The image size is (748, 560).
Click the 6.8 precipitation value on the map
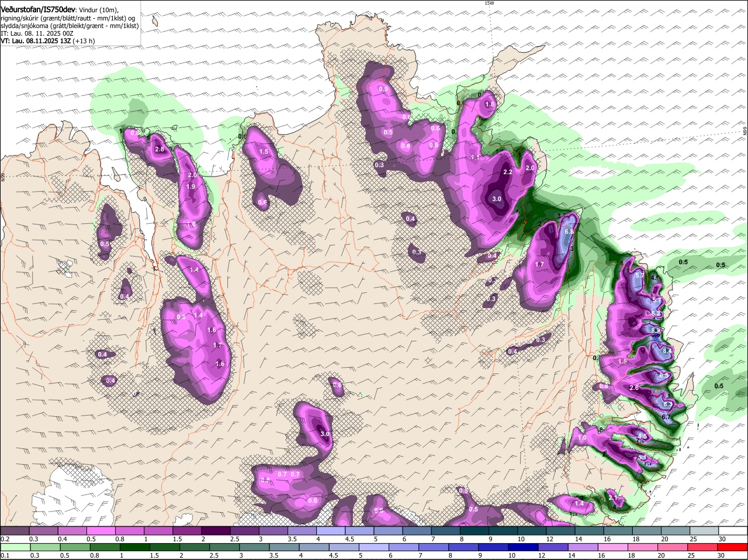point(569,231)
